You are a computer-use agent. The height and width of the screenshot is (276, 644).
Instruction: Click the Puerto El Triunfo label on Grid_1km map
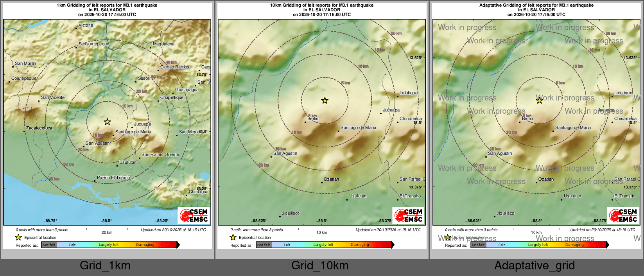coord(113,177)
